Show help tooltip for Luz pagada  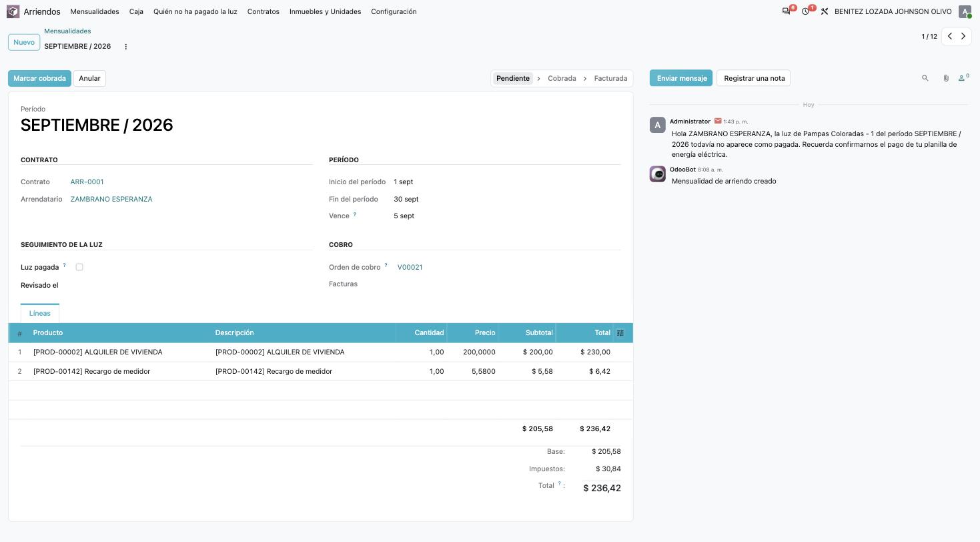pos(65,265)
